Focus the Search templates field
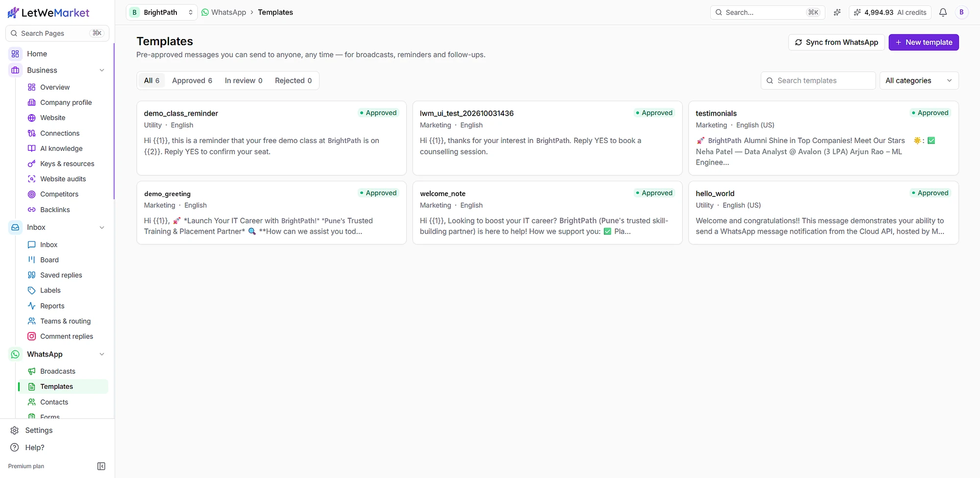The height and width of the screenshot is (478, 980). 818,81
